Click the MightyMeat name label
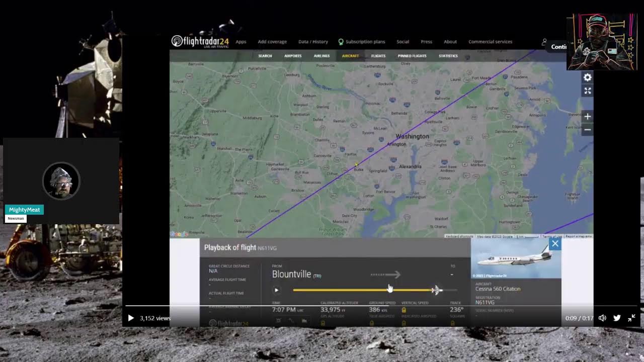This screenshot has height=362, width=644. (x=24, y=210)
